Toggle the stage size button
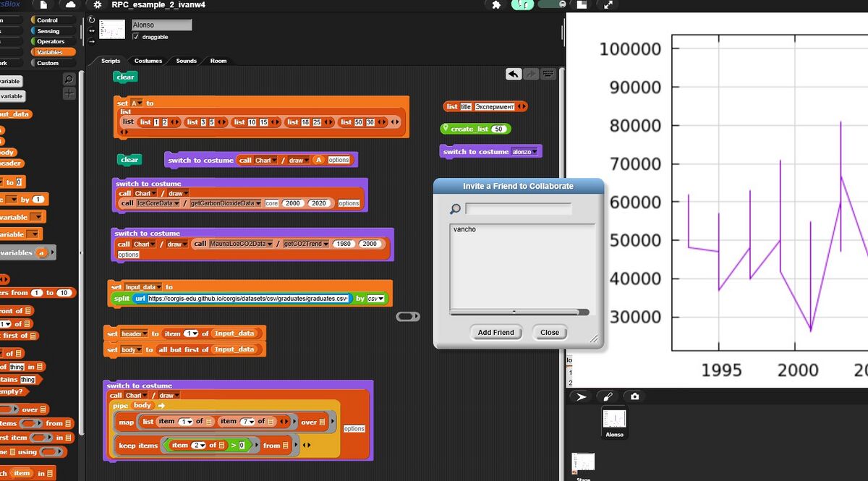 (x=582, y=5)
